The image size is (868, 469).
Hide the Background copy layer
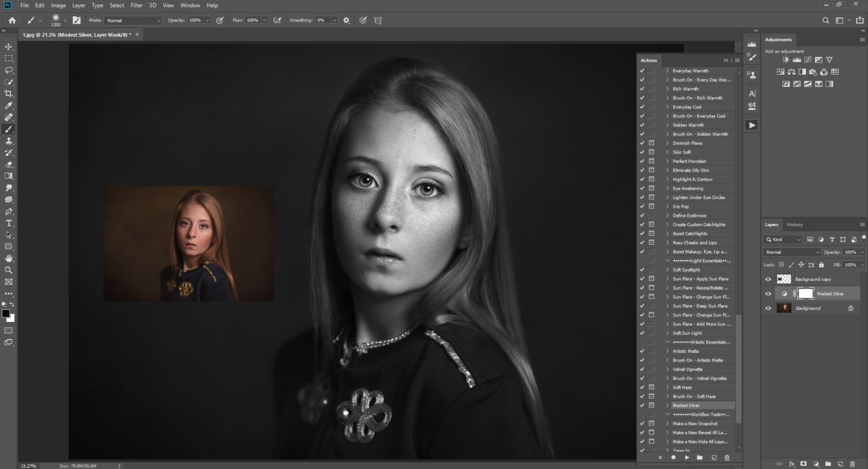point(768,279)
